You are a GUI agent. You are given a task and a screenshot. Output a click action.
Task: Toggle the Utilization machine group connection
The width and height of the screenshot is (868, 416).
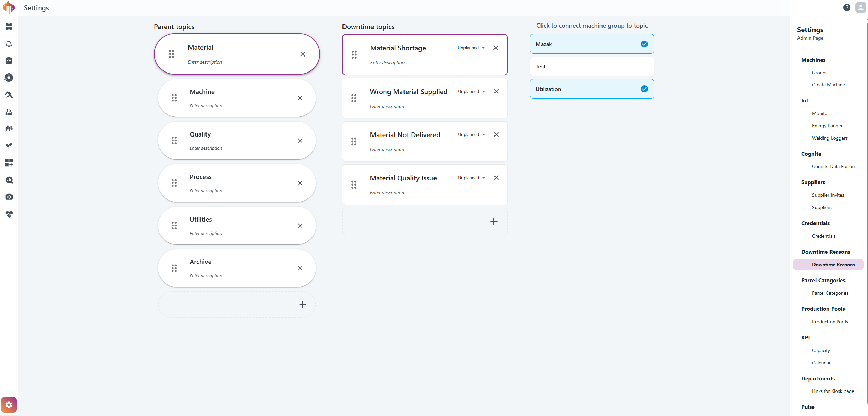coord(592,89)
